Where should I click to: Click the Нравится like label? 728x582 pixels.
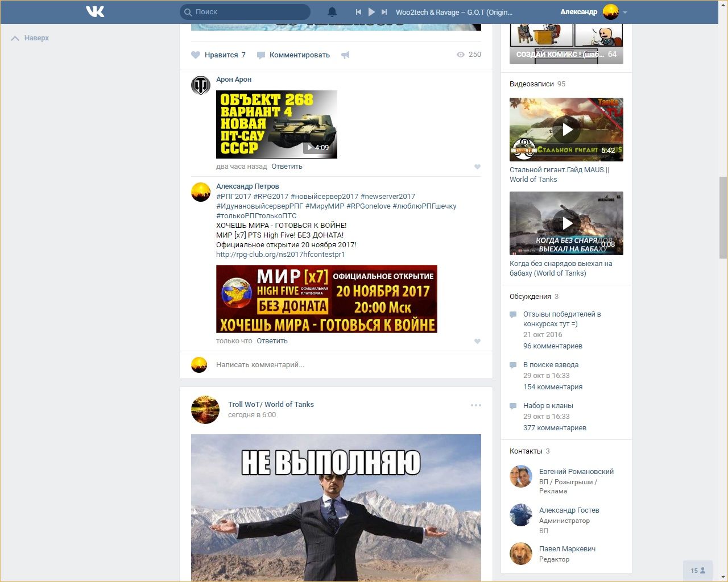pyautogui.click(x=221, y=55)
